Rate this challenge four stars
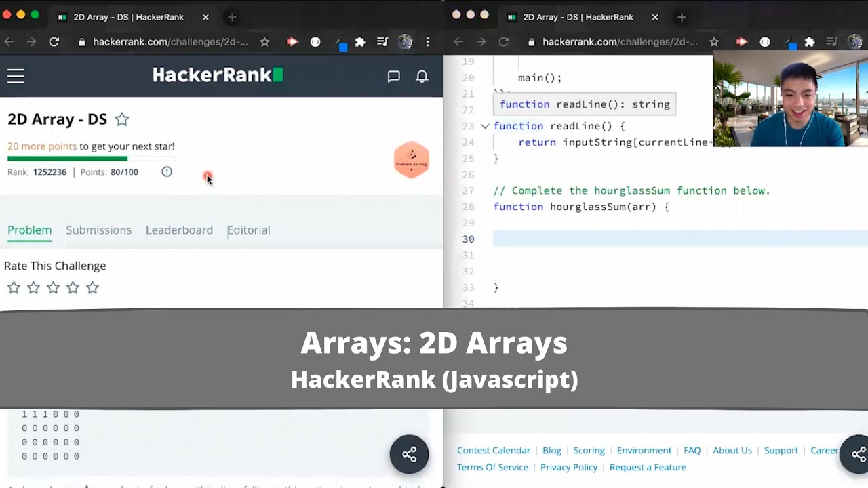The height and width of the screenshot is (488, 868). 73,288
